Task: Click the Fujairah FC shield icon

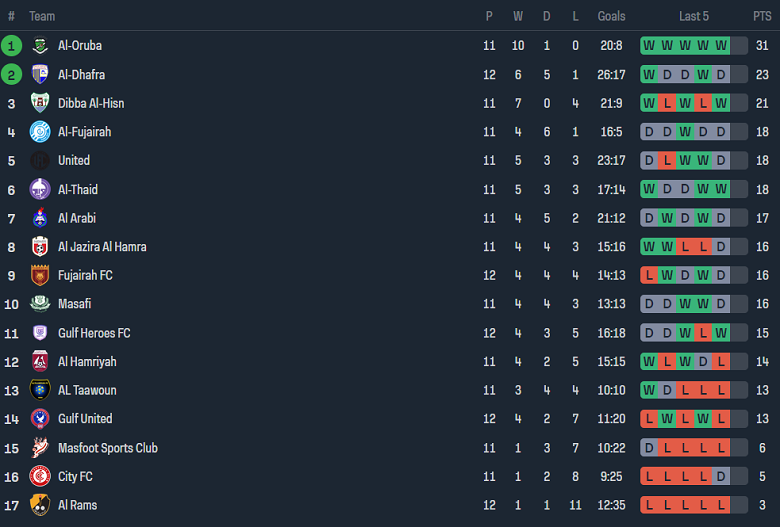Action: click(40, 276)
